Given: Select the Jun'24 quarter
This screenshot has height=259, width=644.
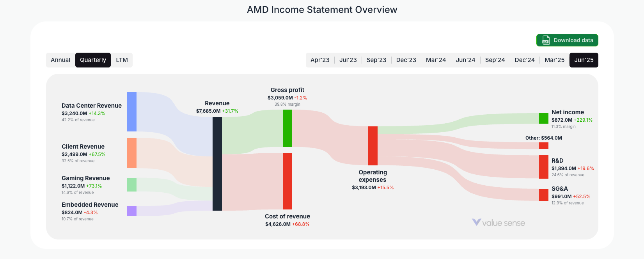Looking at the screenshot, I should [x=465, y=60].
